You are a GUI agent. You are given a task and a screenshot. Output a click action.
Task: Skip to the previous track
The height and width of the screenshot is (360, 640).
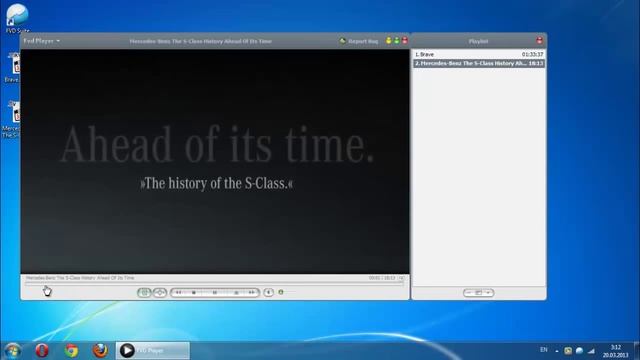click(x=178, y=292)
